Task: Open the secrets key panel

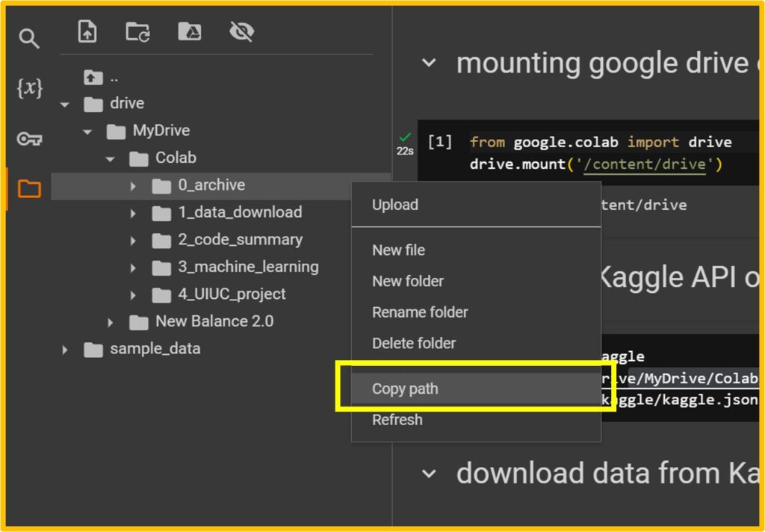Action: point(29,139)
